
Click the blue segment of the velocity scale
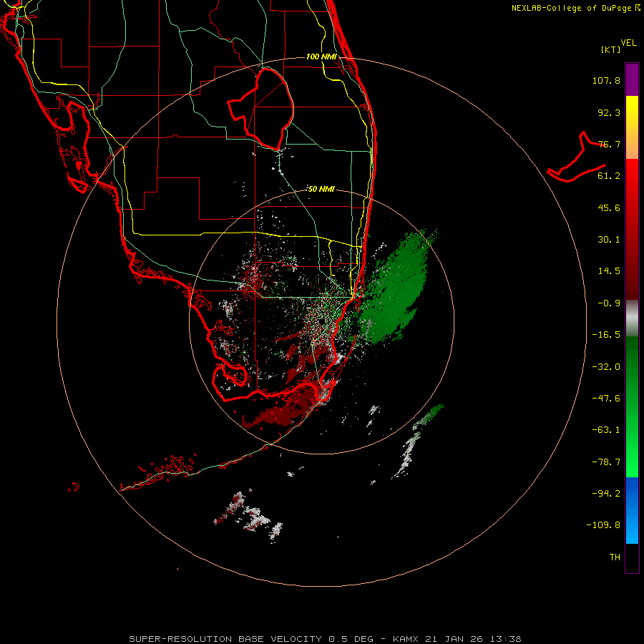click(x=632, y=510)
